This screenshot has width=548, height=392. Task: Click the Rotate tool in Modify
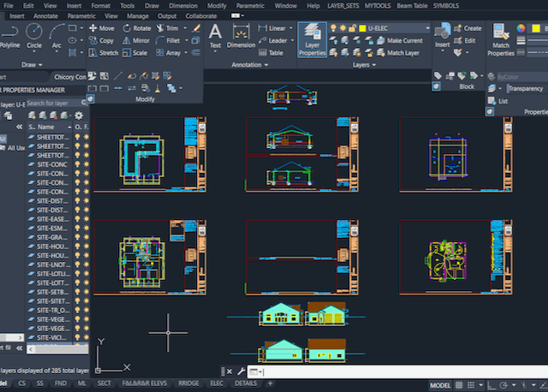tap(136, 28)
